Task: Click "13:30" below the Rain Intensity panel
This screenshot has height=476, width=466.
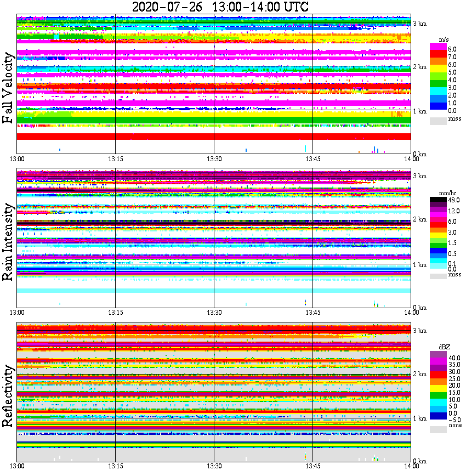Action: tap(214, 313)
